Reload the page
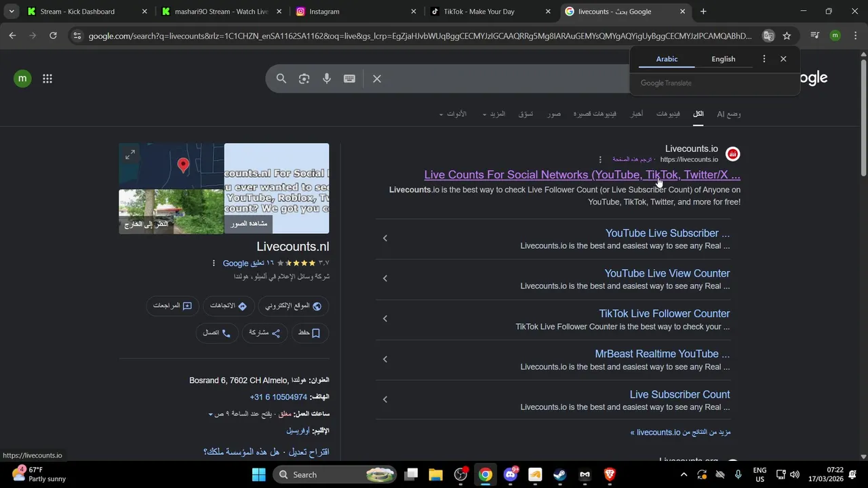 pyautogui.click(x=53, y=36)
